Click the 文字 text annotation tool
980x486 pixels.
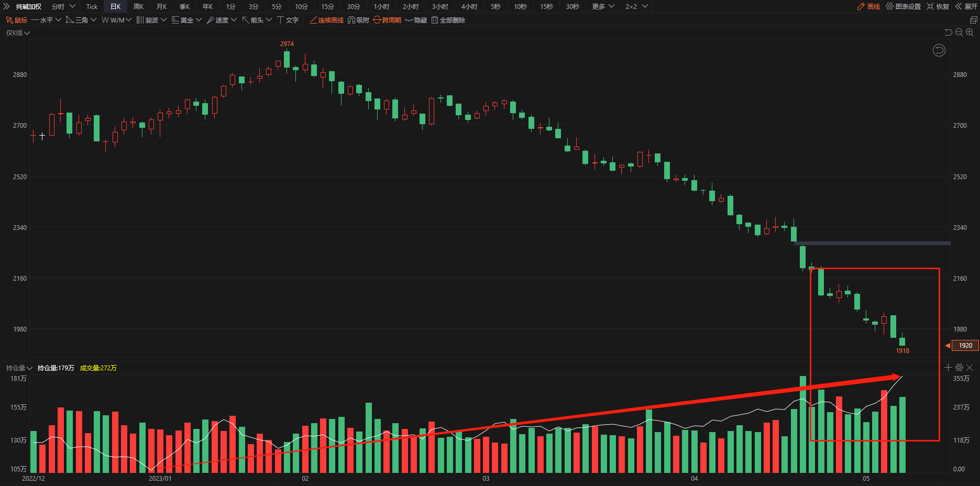click(x=288, y=20)
